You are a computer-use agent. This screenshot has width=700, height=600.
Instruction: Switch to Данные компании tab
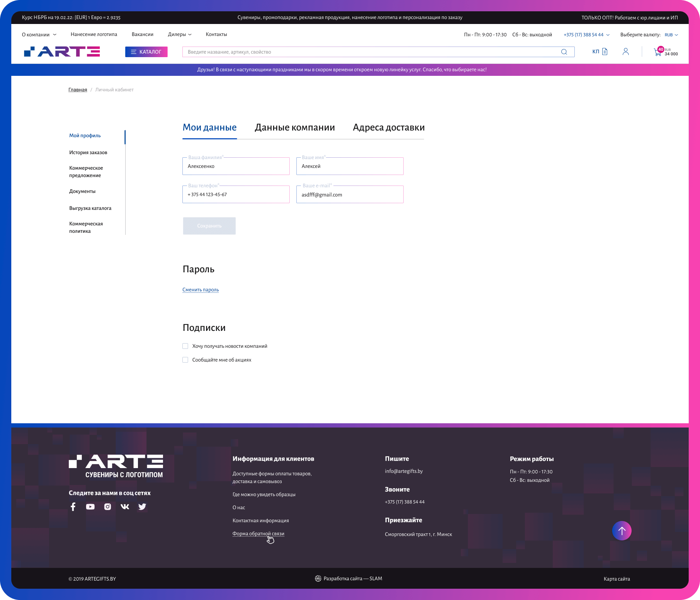click(295, 128)
